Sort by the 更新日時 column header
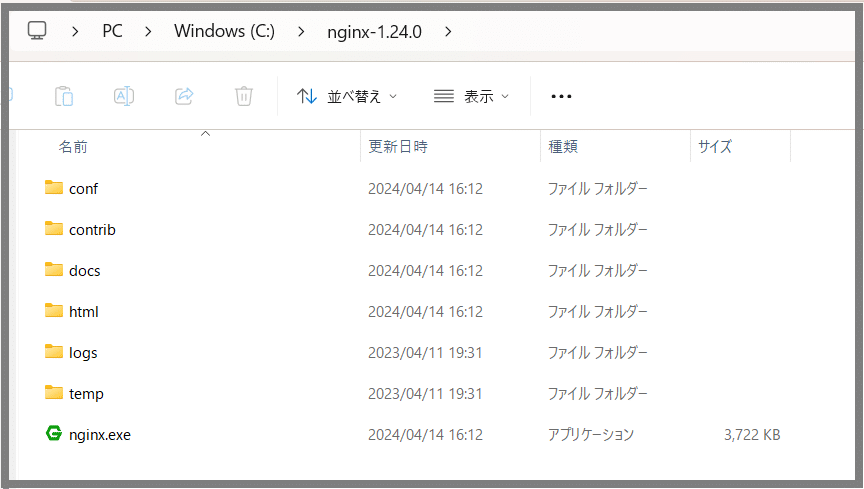The image size is (864, 489). pyautogui.click(x=398, y=147)
